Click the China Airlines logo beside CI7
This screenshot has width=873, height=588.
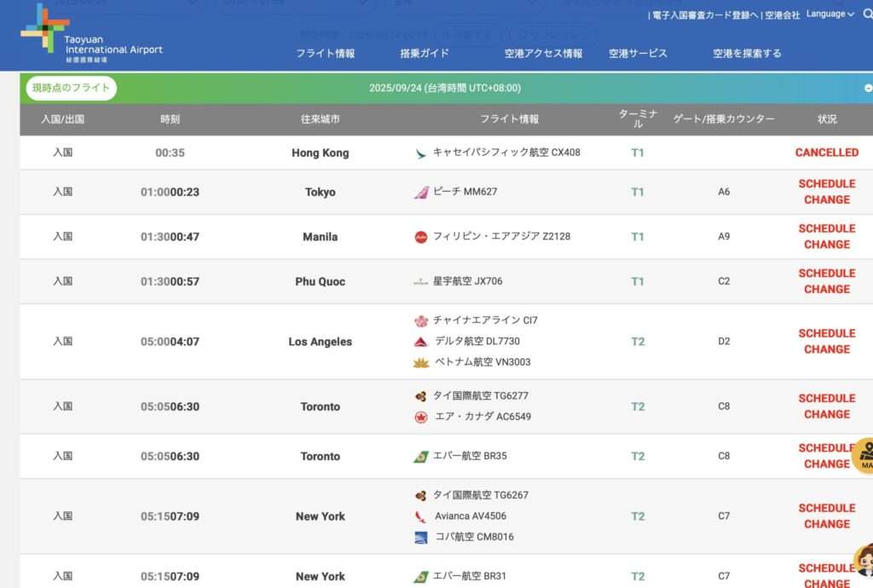coord(421,321)
